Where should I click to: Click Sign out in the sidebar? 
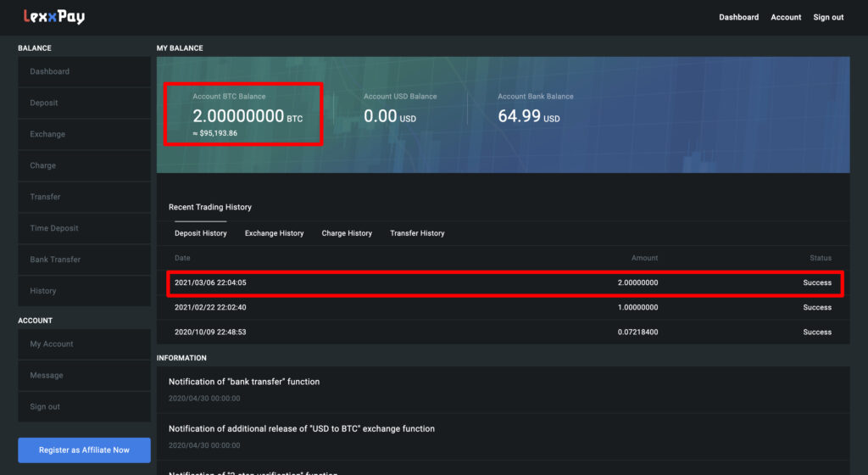(x=84, y=406)
